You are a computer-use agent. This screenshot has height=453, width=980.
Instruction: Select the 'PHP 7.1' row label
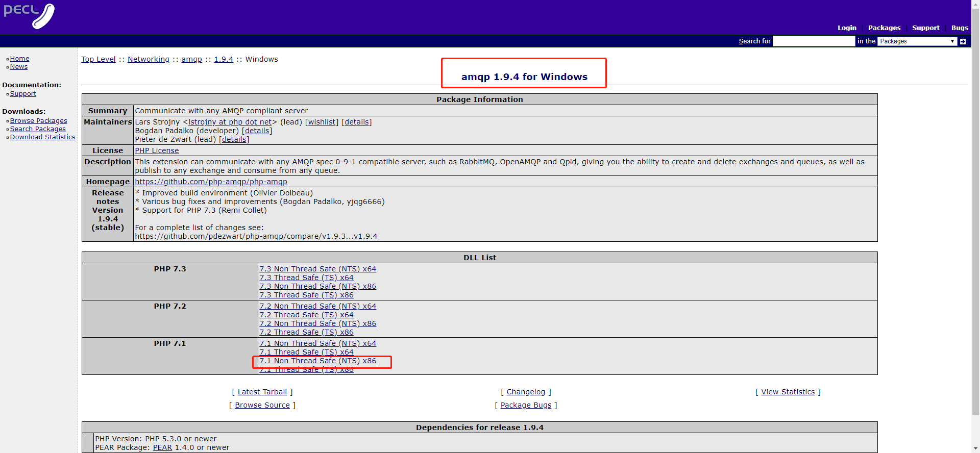[x=170, y=343]
